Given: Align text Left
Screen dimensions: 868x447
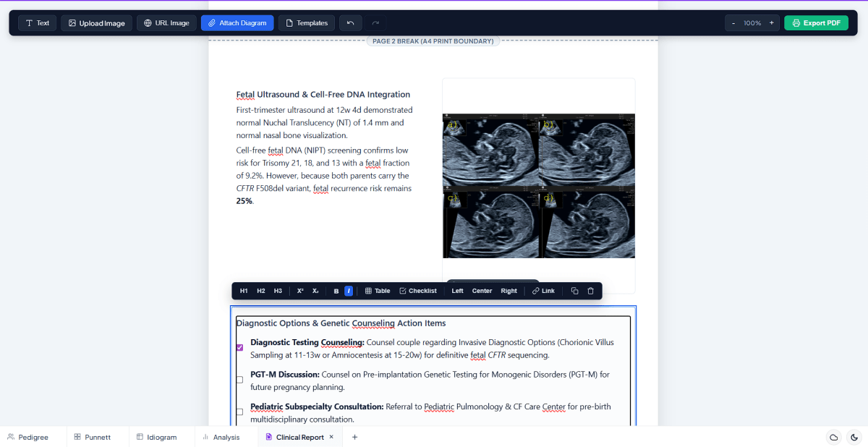Looking at the screenshot, I should pyautogui.click(x=457, y=291).
